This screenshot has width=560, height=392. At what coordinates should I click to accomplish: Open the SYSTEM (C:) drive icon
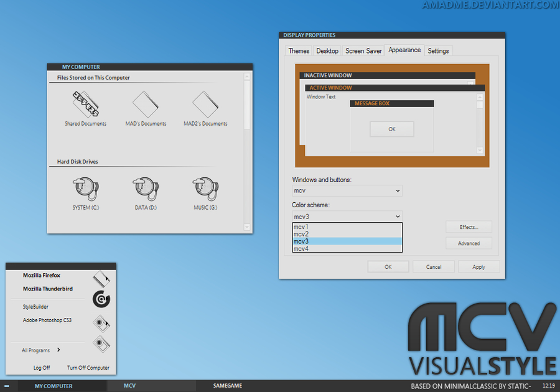pyautogui.click(x=86, y=189)
